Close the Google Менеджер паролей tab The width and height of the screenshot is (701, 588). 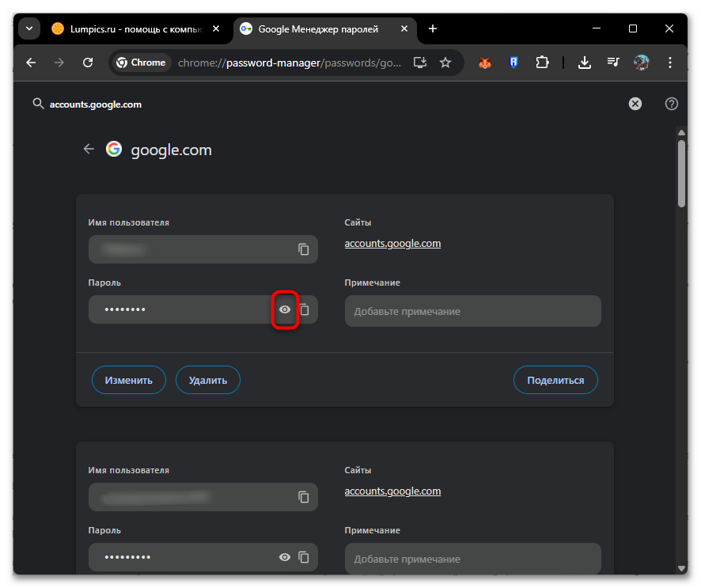tap(404, 28)
